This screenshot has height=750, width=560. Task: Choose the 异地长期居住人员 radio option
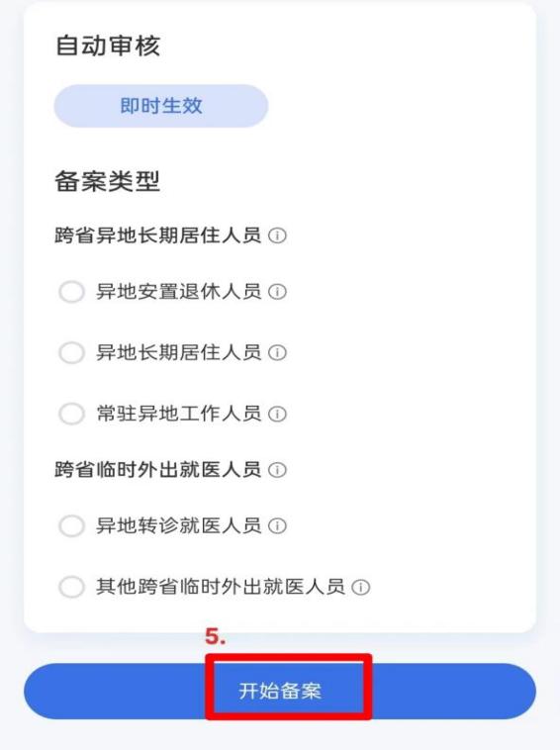tap(72, 353)
